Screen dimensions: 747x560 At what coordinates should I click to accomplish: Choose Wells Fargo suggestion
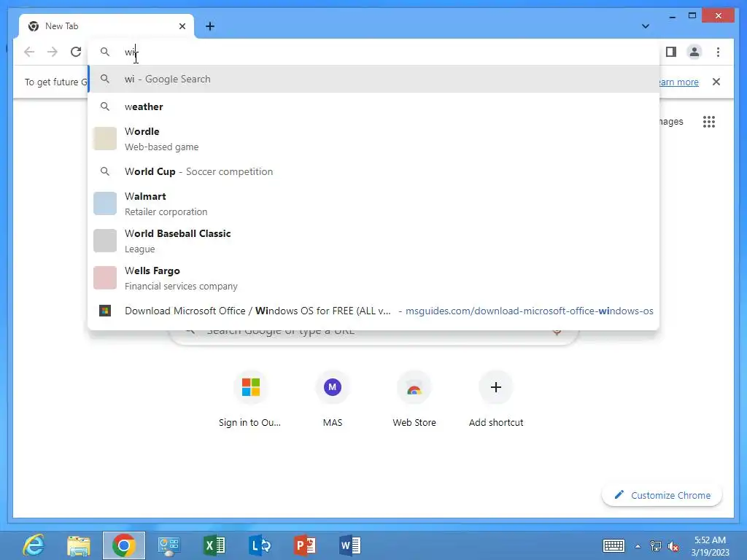point(374,278)
